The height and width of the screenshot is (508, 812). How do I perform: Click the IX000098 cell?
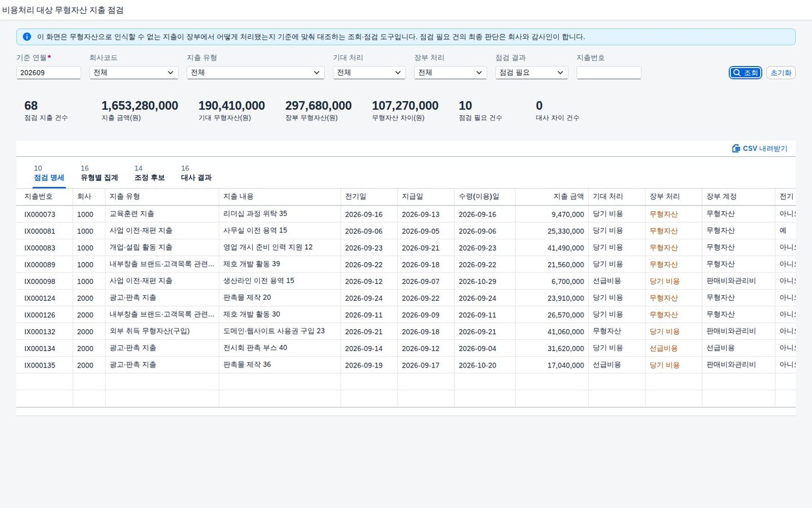click(45, 281)
